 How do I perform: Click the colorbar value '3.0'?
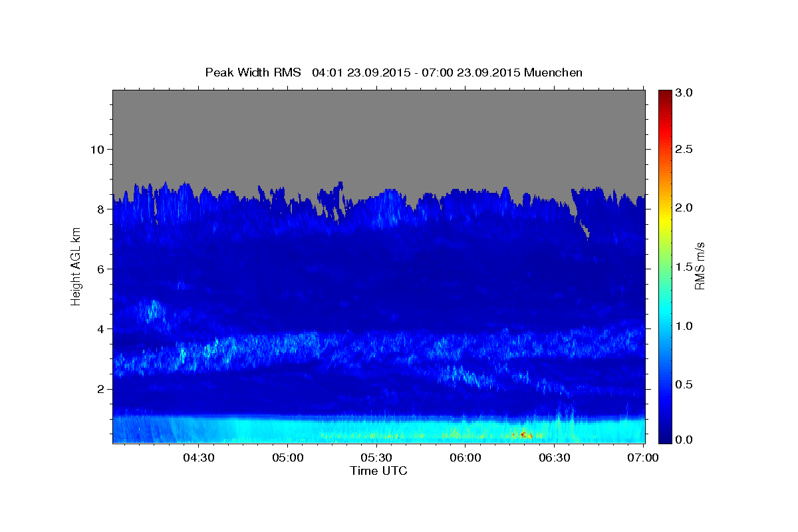pos(684,92)
